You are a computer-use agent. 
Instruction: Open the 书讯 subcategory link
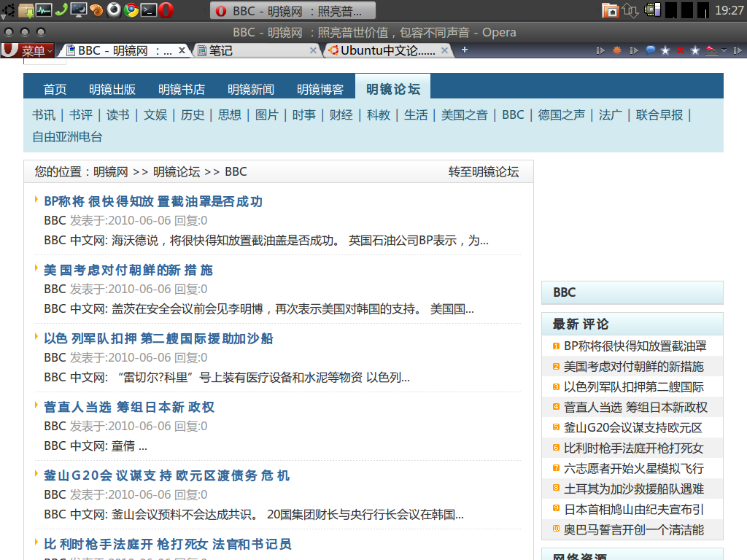44,114
